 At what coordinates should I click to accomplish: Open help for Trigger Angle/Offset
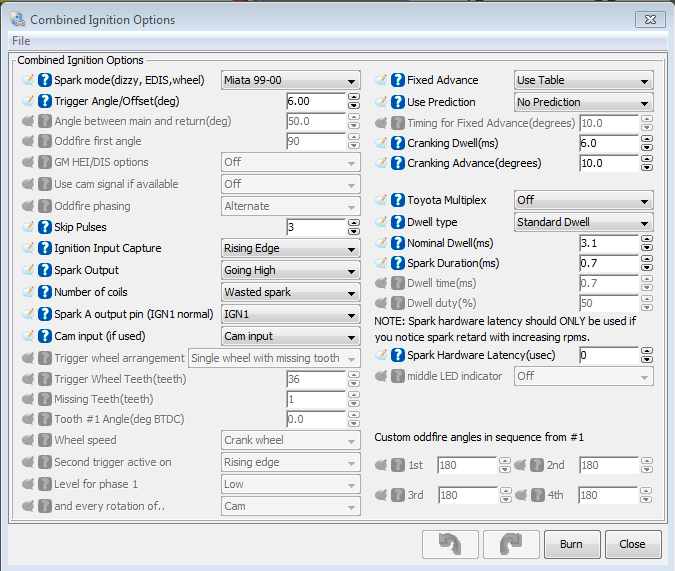(x=45, y=101)
